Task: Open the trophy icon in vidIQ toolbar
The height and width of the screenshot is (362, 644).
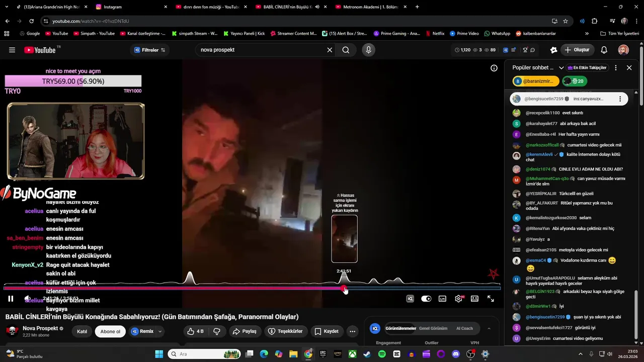Action: pyautogui.click(x=525, y=50)
